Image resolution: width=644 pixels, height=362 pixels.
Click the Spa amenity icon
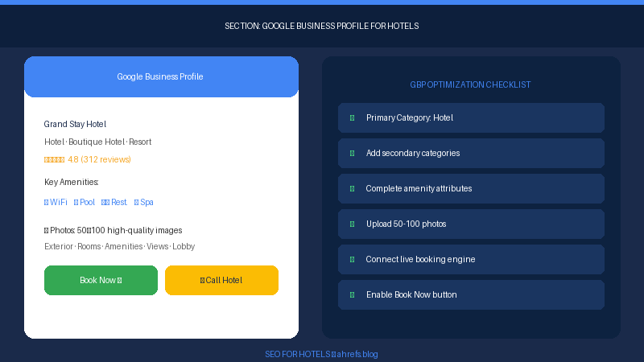[136, 203]
